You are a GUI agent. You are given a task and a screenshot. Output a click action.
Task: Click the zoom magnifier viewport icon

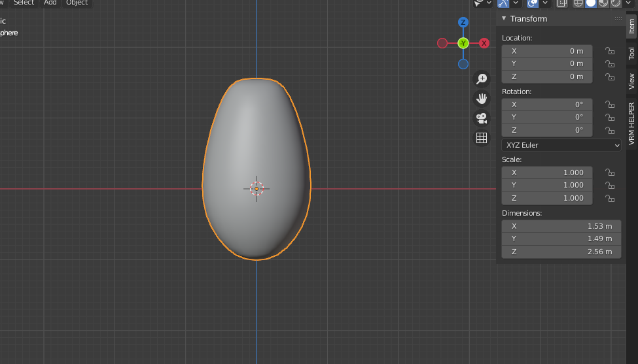[482, 78]
